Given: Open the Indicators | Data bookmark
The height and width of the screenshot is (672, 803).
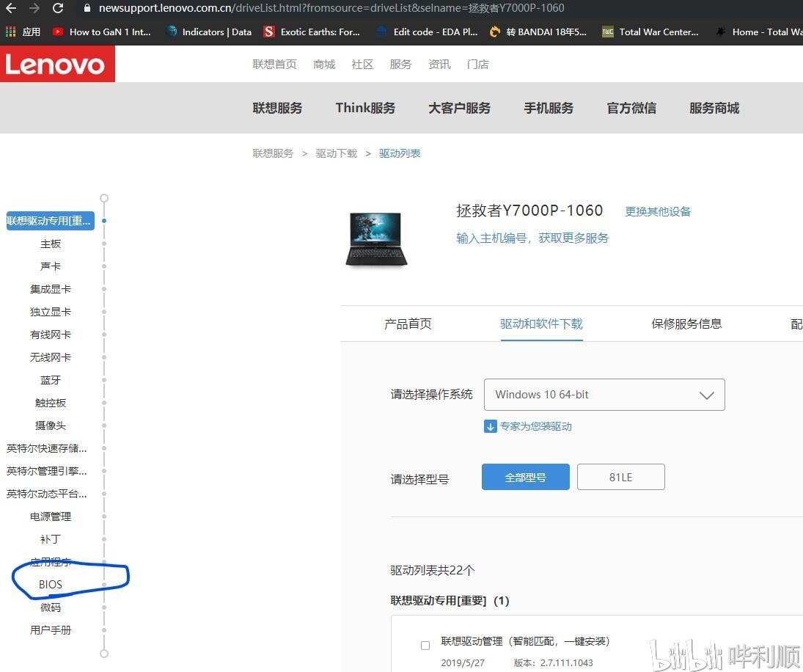Looking at the screenshot, I should click(x=210, y=32).
